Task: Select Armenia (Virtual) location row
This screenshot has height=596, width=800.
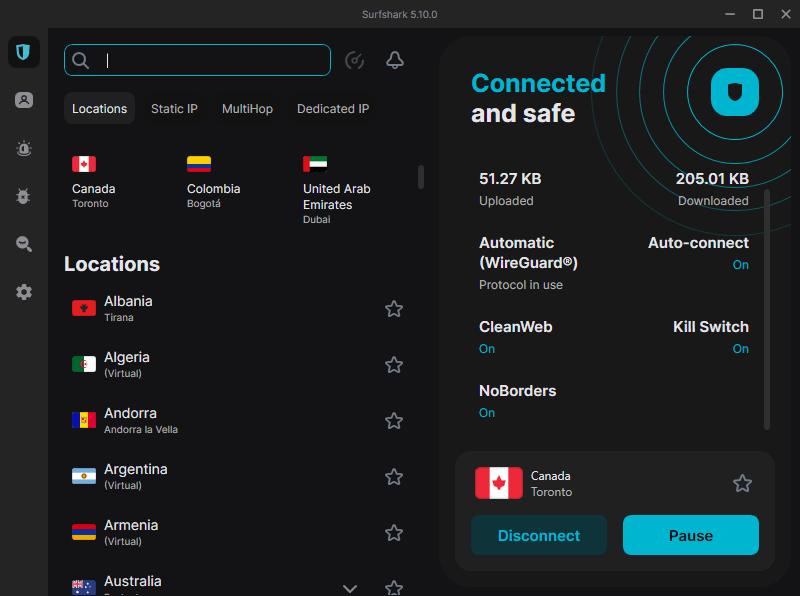Action: (x=237, y=533)
